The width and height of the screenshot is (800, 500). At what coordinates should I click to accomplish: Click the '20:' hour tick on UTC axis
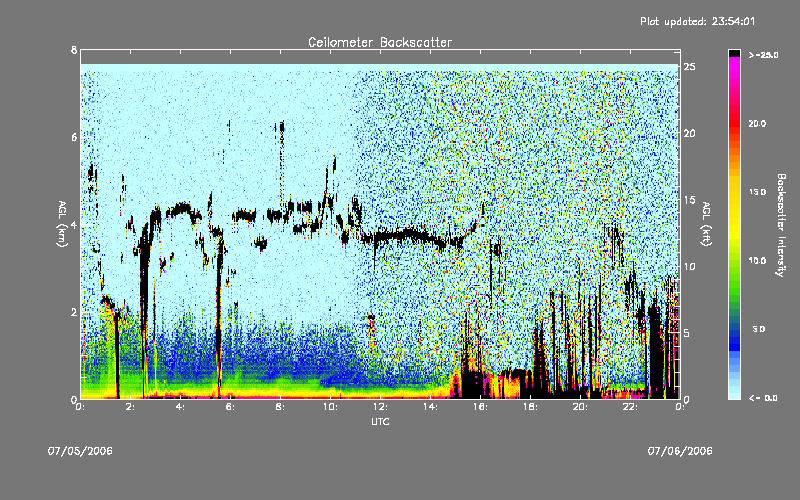point(580,407)
